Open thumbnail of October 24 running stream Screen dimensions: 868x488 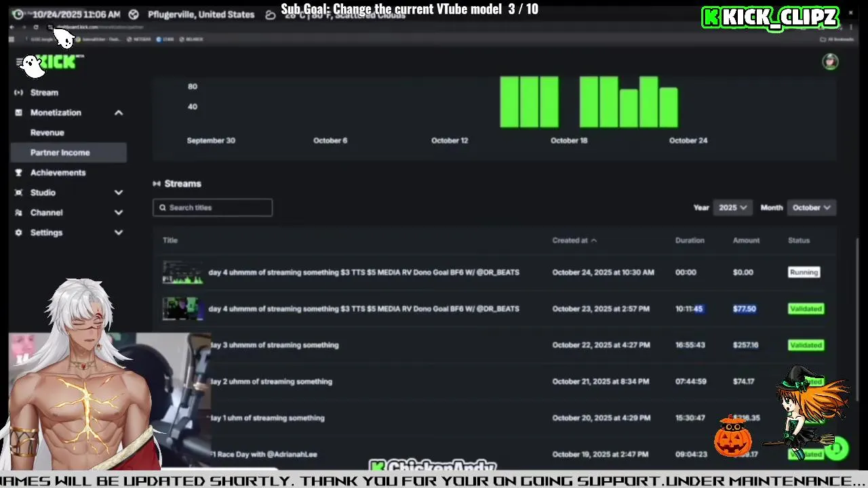click(182, 272)
